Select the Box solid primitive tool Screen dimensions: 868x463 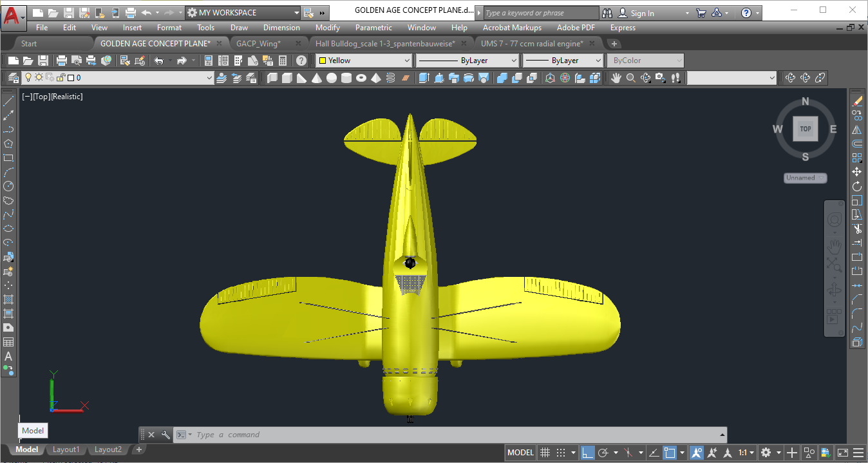click(x=287, y=78)
